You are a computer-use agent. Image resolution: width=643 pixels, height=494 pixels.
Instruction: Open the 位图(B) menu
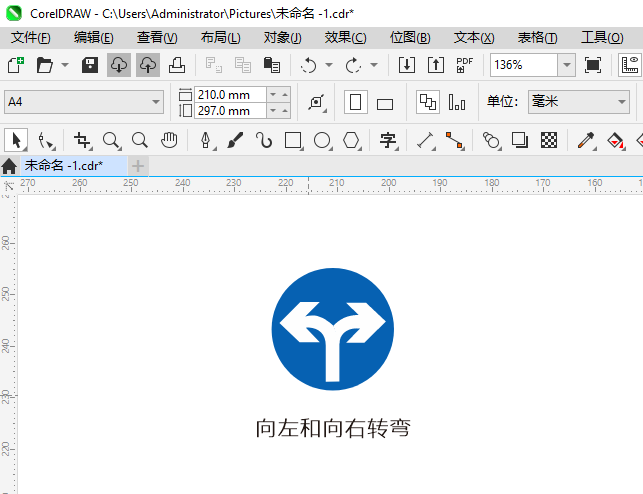pos(410,38)
